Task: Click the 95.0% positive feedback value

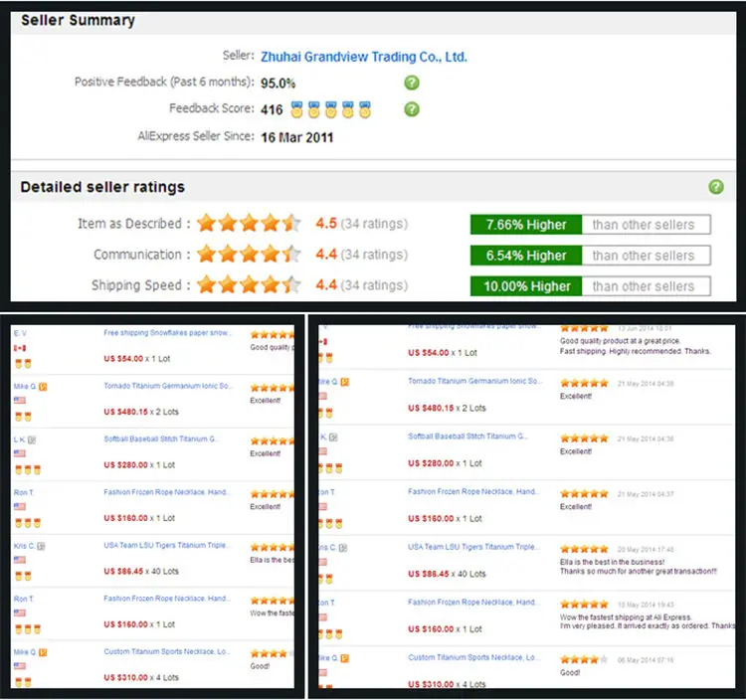Action: coord(278,84)
